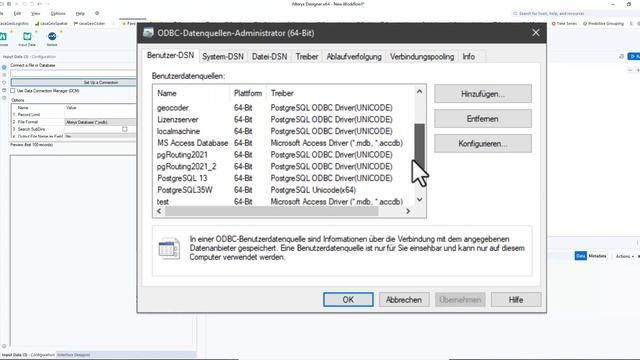Toggle Use Data Connection Manager checkbox in Alteryx
The height and width of the screenshot is (360, 640).
click(x=13, y=91)
